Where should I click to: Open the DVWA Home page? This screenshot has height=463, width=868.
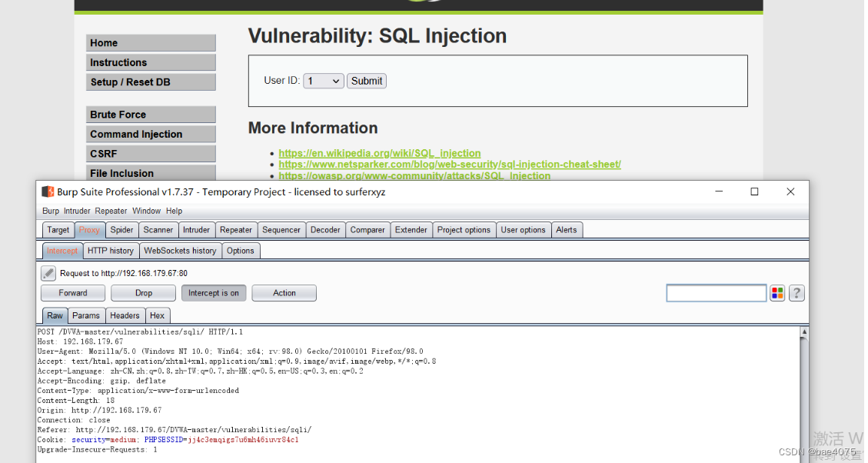click(151, 42)
